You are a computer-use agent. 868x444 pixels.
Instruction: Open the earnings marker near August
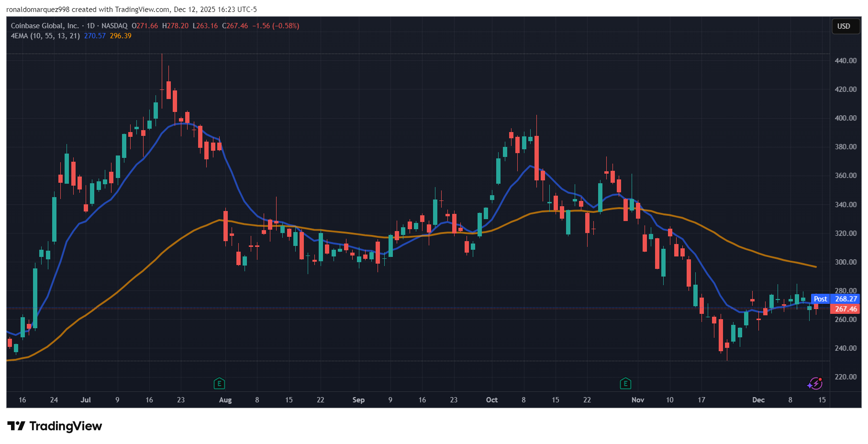click(219, 383)
